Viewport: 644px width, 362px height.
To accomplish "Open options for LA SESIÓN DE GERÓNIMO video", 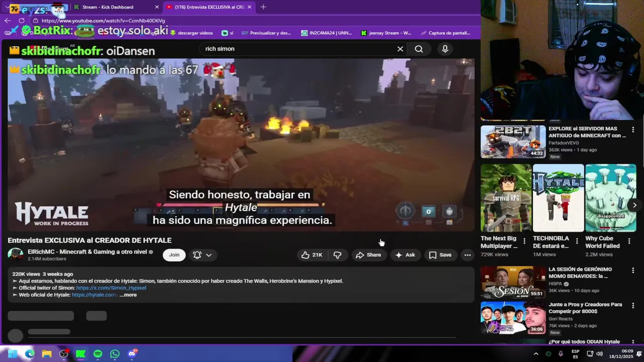I will click(633, 270).
